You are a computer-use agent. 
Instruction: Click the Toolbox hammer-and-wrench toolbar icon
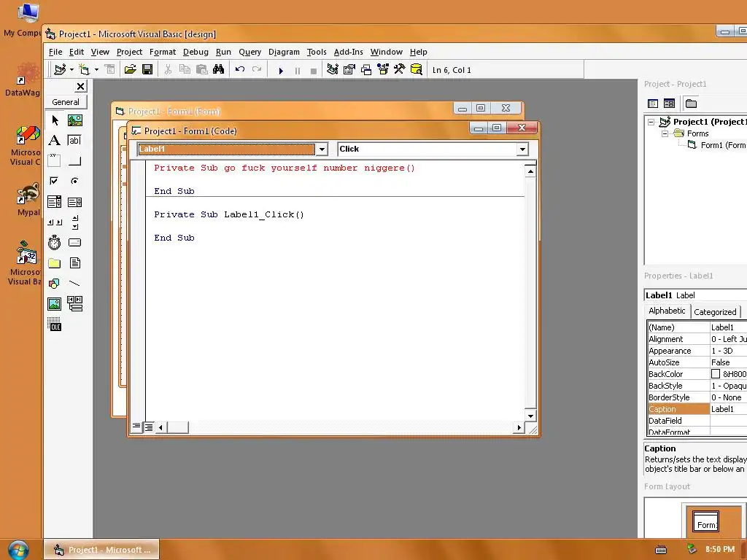click(399, 69)
